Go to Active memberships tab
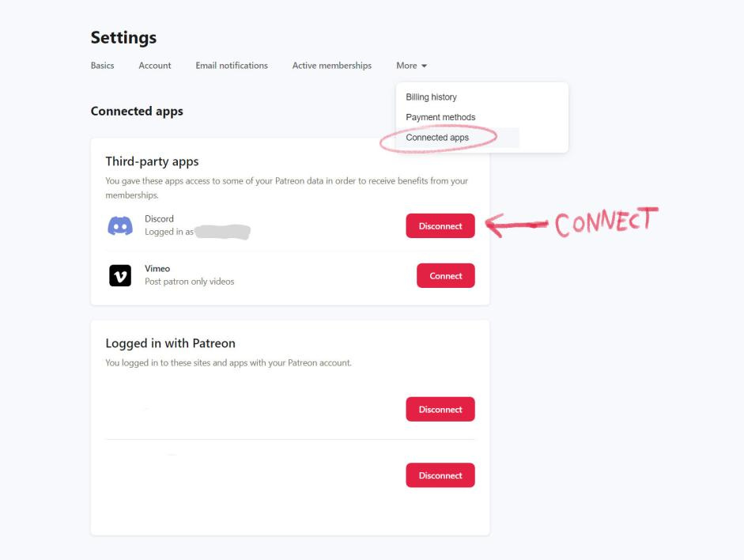This screenshot has height=560, width=744. pos(331,66)
